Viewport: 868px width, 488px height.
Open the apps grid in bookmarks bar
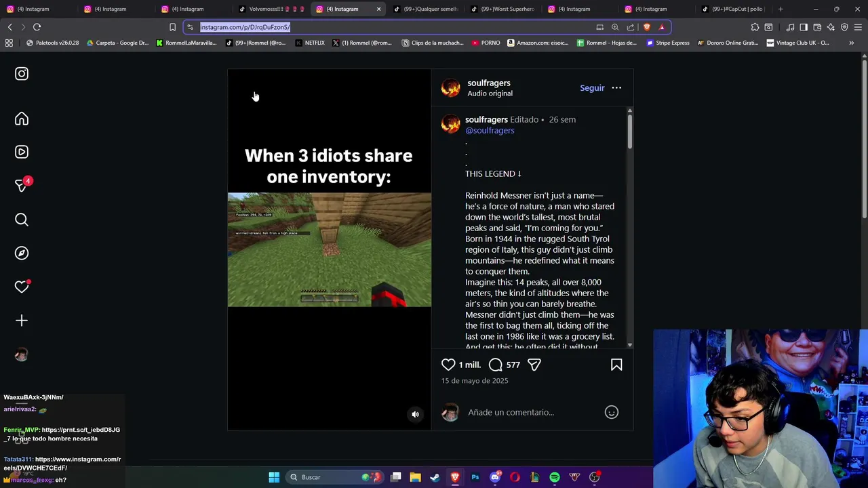pos(9,43)
